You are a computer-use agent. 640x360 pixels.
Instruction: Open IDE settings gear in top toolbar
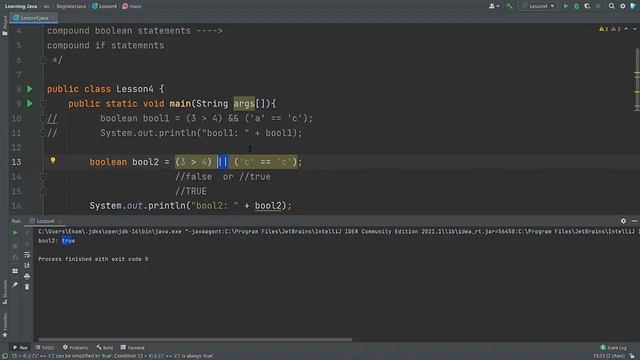coord(622,6)
